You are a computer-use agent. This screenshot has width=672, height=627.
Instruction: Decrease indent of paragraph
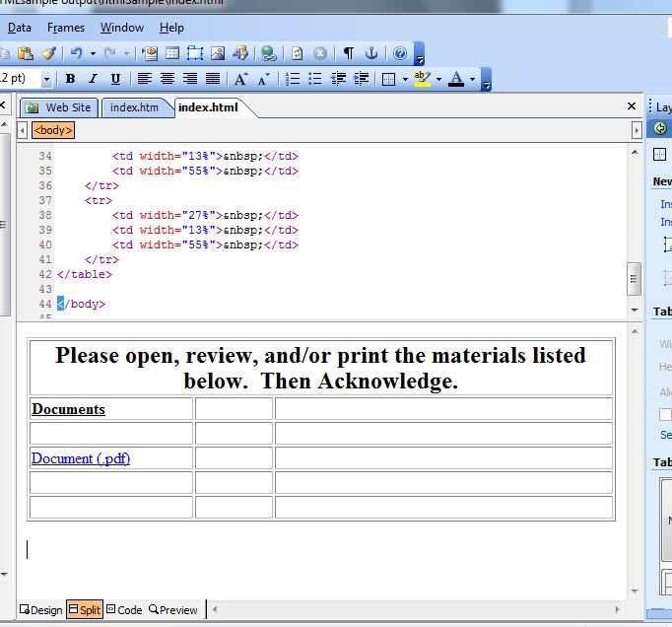(x=338, y=79)
